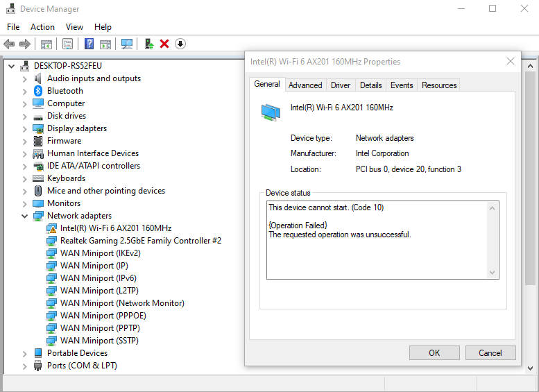This screenshot has width=539, height=392.
Task: Open the Help menu
Action: (103, 27)
